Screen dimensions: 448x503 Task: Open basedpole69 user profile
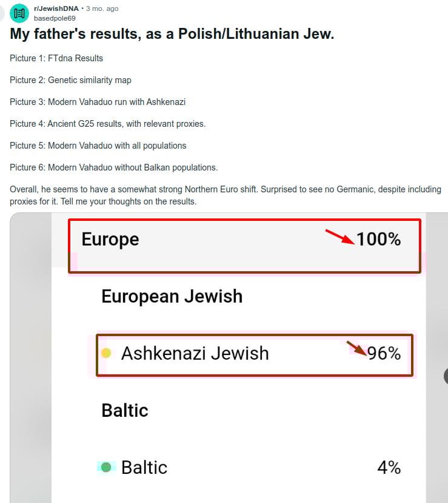point(55,18)
